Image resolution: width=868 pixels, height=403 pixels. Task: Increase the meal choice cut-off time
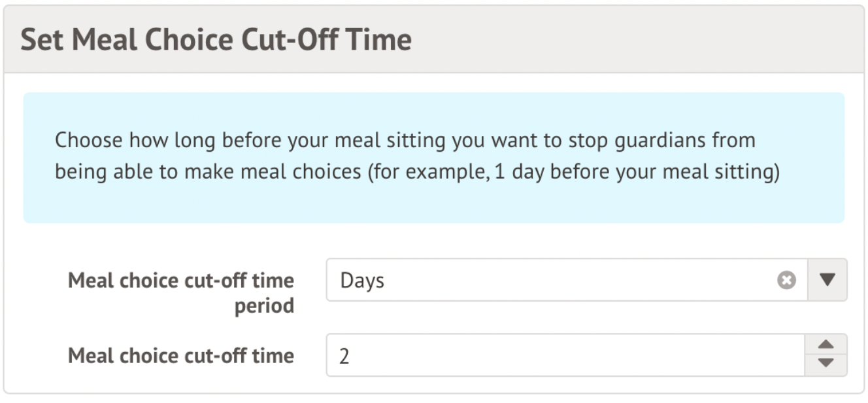pyautogui.click(x=827, y=345)
